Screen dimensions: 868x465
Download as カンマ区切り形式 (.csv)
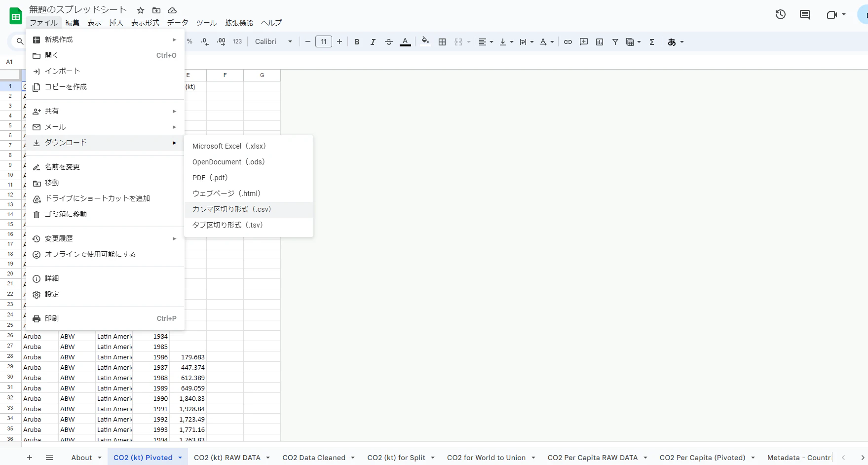pos(249,209)
